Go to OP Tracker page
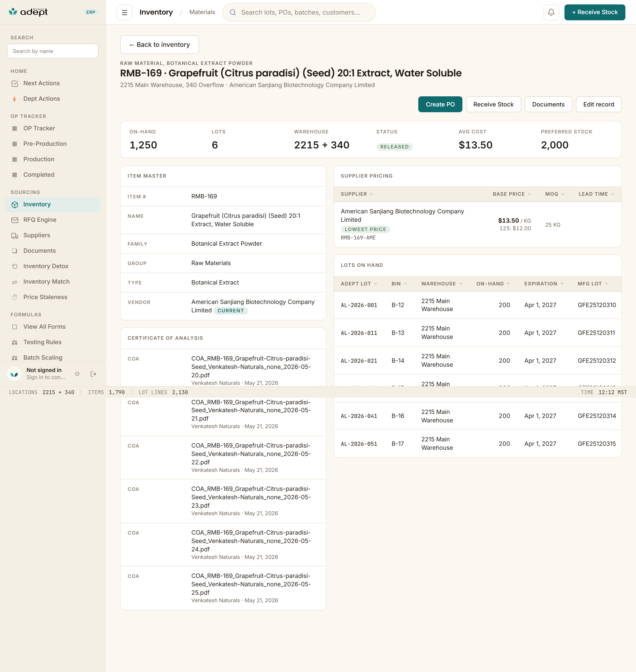Screen dimensions: 636x672 tap(53, 129)
